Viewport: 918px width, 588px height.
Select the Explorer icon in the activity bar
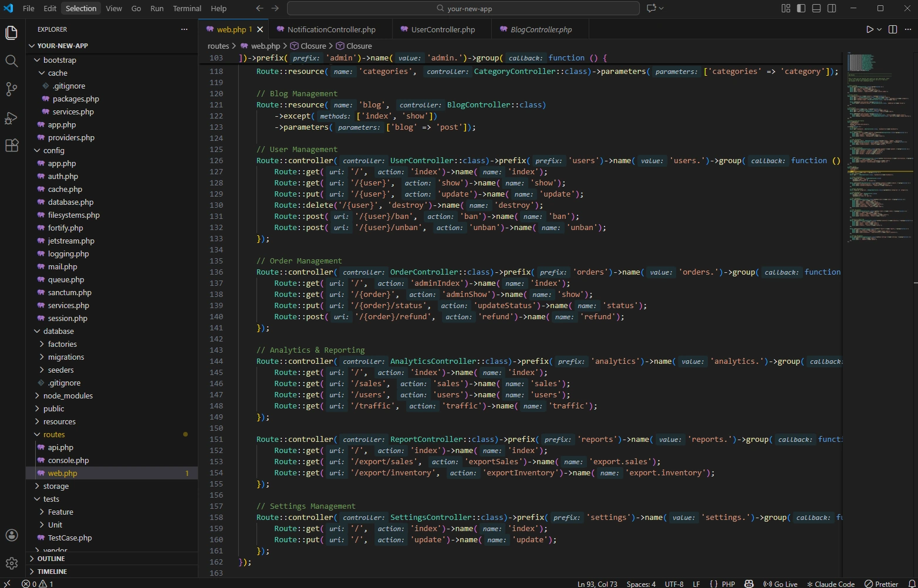coord(11,32)
